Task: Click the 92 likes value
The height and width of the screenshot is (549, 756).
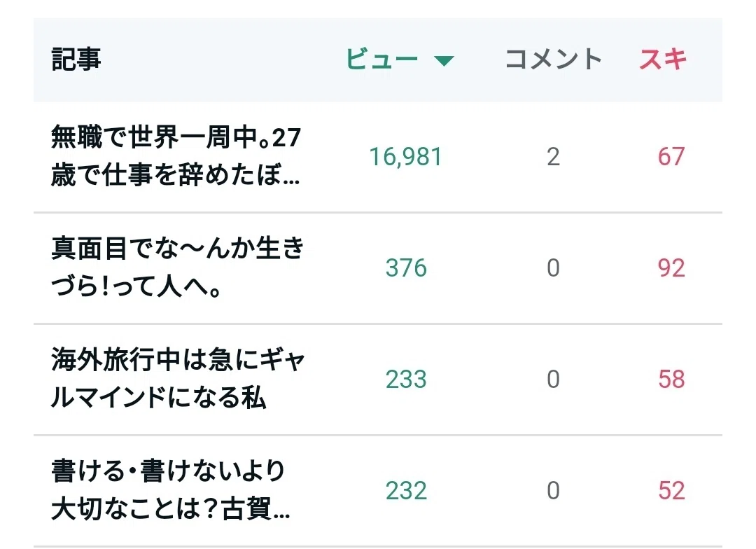Action: [x=671, y=268]
